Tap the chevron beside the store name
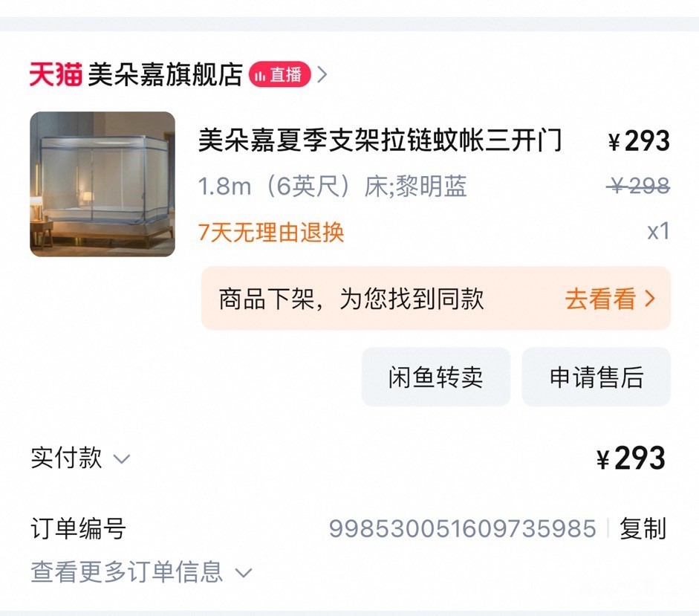Screen dimensions: 699x616 click(322, 74)
